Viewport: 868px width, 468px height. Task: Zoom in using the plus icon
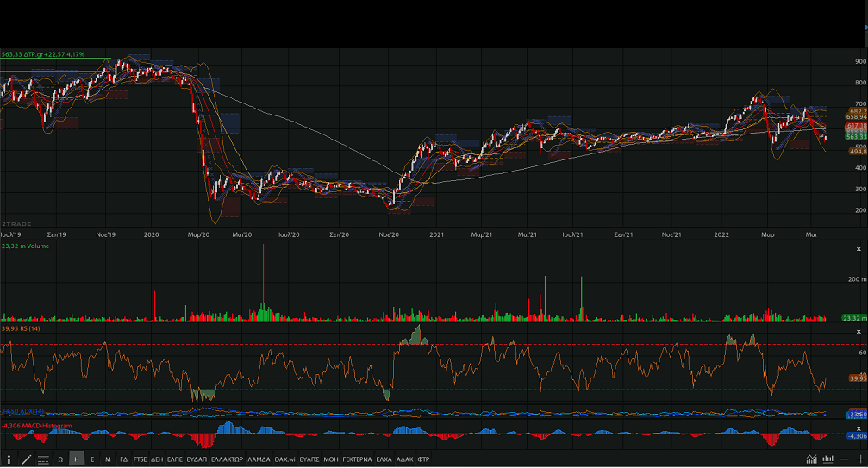(x=859, y=459)
